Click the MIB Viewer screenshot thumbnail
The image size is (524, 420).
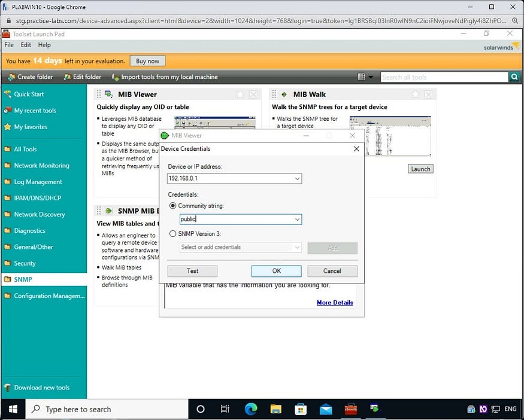point(215,123)
